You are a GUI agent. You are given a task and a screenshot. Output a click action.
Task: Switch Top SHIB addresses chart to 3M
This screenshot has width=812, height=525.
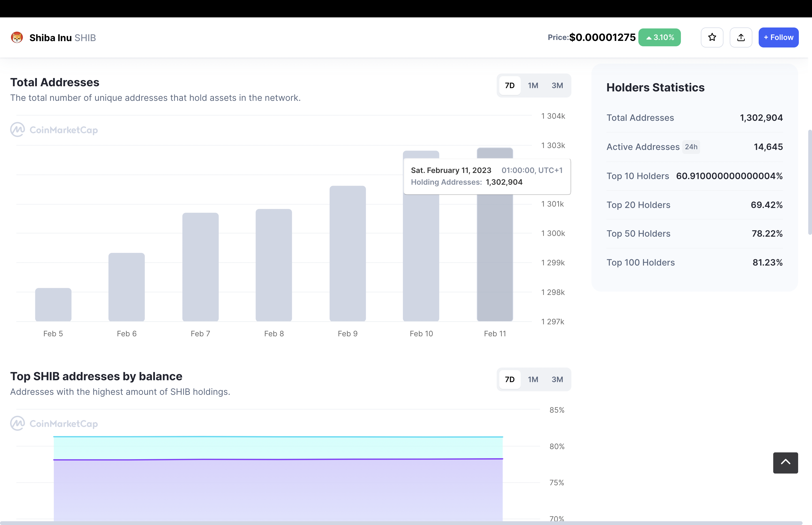pyautogui.click(x=557, y=380)
